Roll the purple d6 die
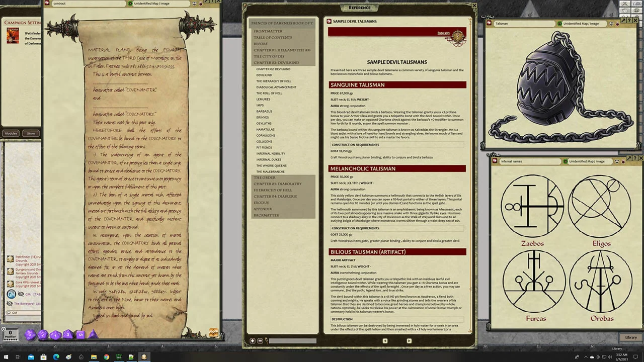Viewport: 644px width, 362px height. pos(80,335)
